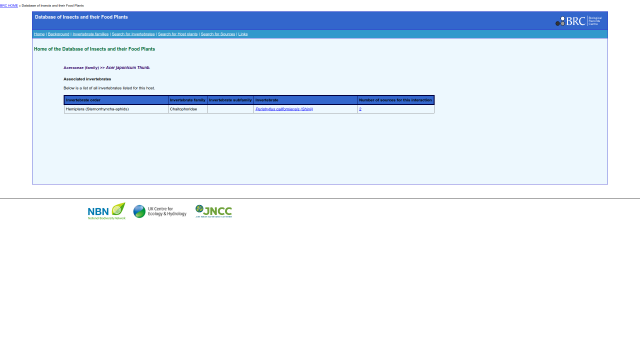Click UK Centre for Ecology & Hydrology logo
The image size is (640, 360).
[x=160, y=211]
